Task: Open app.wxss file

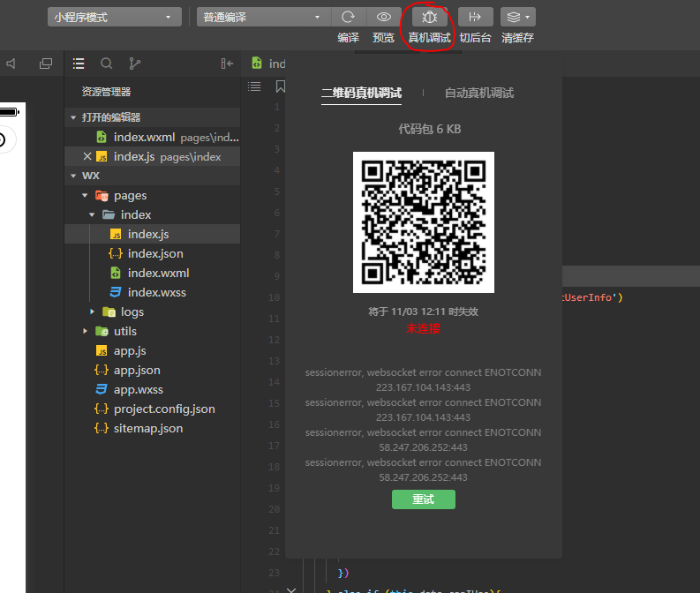Action: [x=153, y=389]
